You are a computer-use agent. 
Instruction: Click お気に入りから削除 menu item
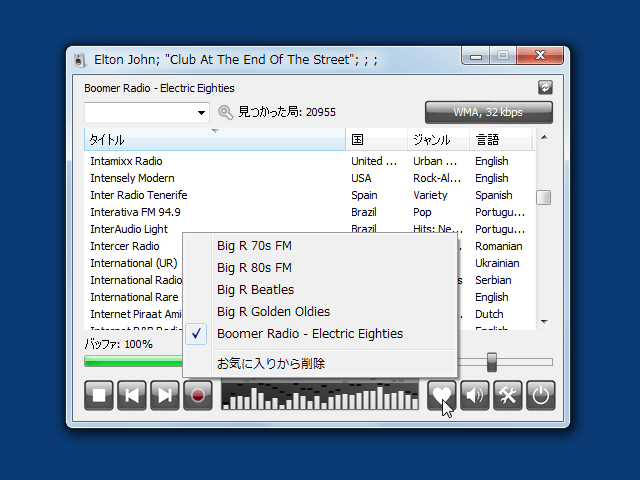click(320, 363)
